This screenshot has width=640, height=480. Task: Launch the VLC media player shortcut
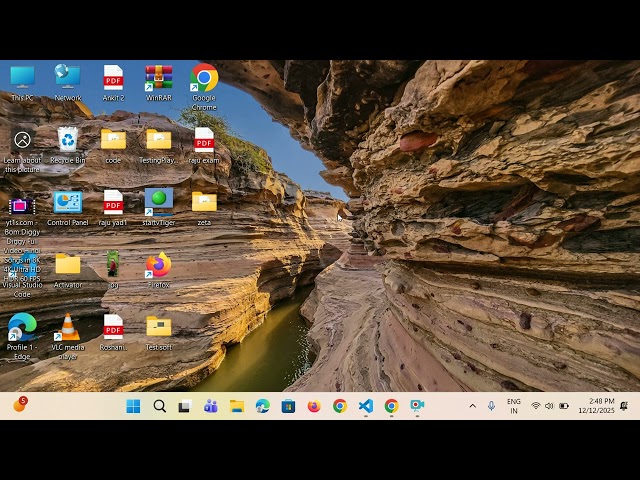click(x=68, y=327)
